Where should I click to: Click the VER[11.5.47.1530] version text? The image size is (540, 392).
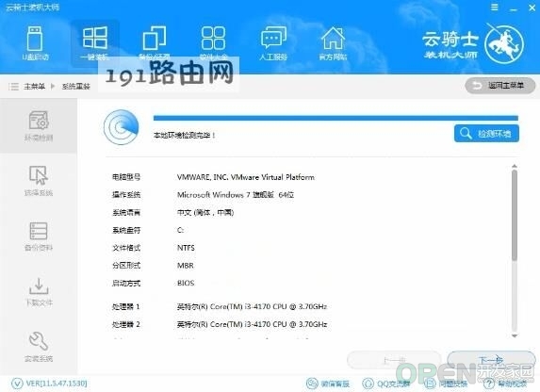tap(57, 383)
